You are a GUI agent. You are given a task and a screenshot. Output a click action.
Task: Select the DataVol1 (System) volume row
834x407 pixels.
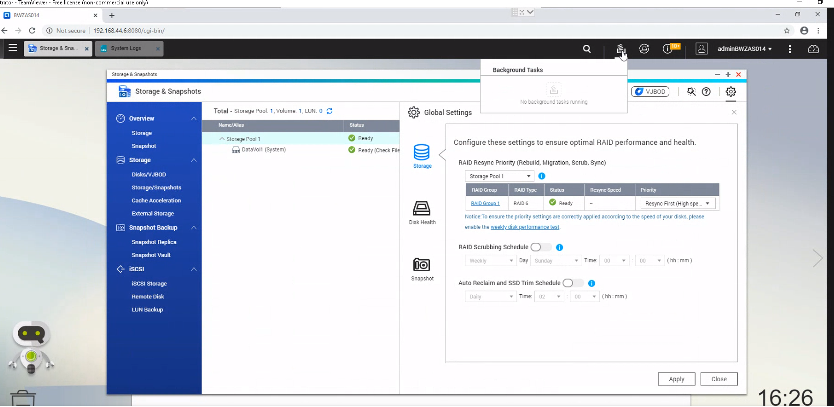pyautogui.click(x=301, y=150)
